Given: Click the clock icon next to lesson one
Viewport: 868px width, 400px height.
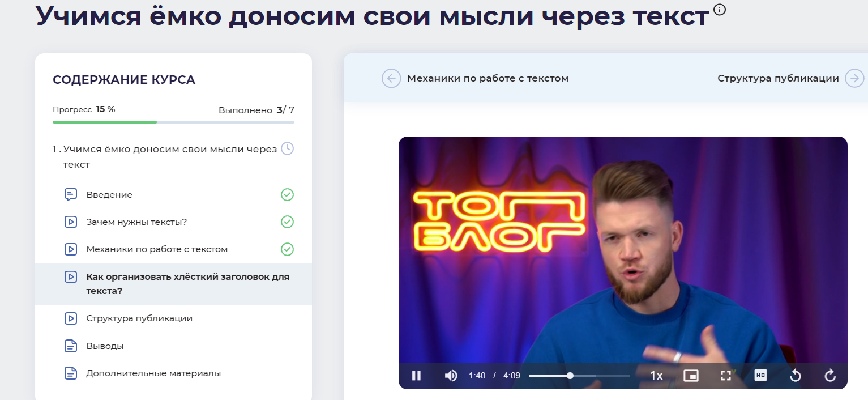Looking at the screenshot, I should (288, 148).
